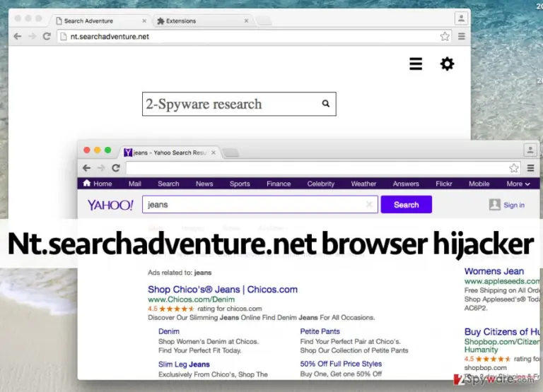Close the Extensions tab

pos(246,20)
